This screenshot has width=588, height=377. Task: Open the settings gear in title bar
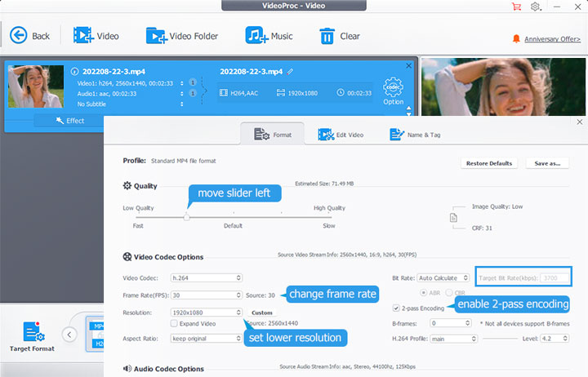pyautogui.click(x=536, y=7)
